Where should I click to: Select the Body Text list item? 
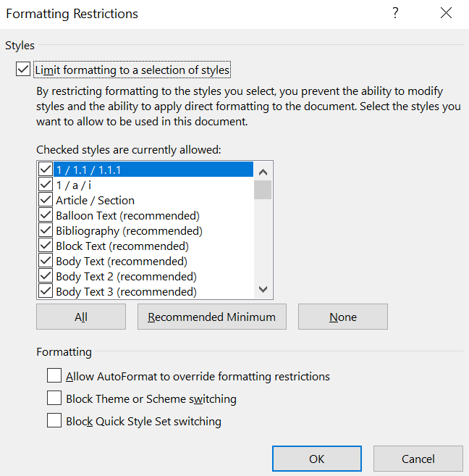click(x=121, y=262)
